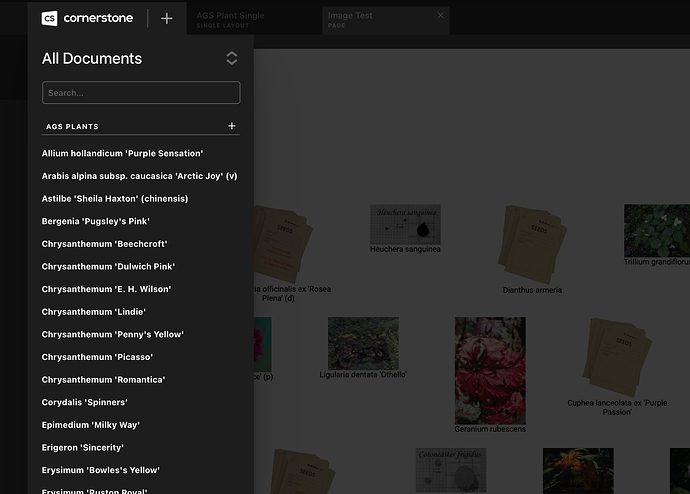This screenshot has width=690, height=494.
Task: Open Chrysanthemum 'E. H. Wilson' entry
Action: 106,289
